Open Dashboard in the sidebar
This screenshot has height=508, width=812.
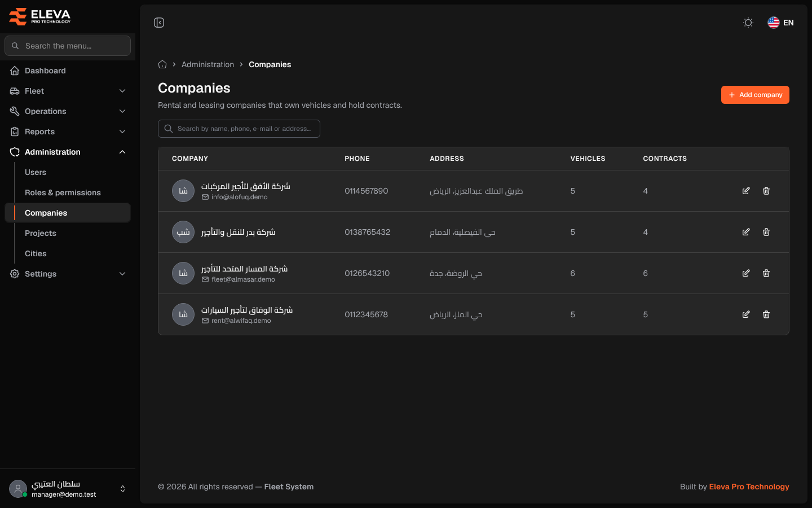(x=68, y=71)
